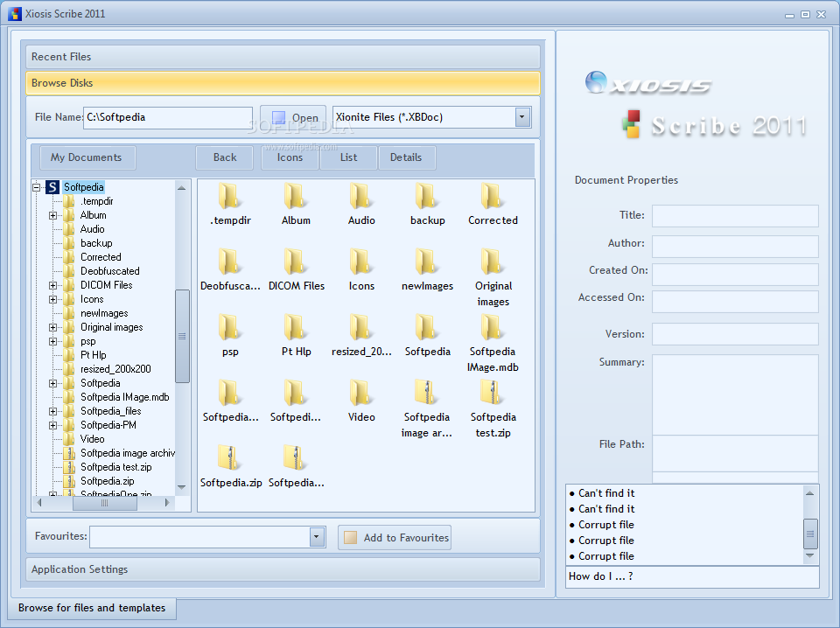840x628 pixels.
Task: Click folder tree scroll-down arrow
Action: (x=182, y=487)
